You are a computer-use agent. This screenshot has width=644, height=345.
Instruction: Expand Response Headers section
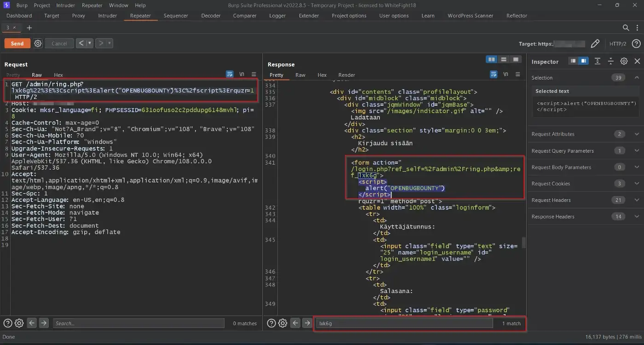click(637, 217)
